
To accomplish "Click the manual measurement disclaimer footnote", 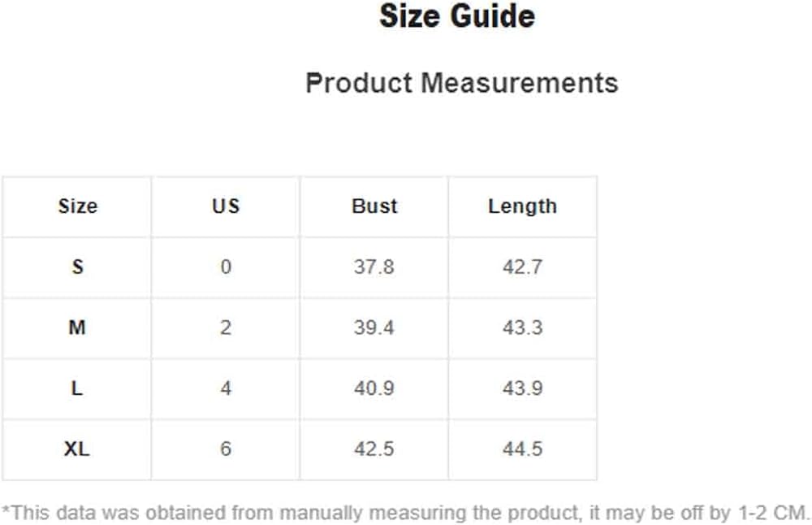I will coord(406,513).
